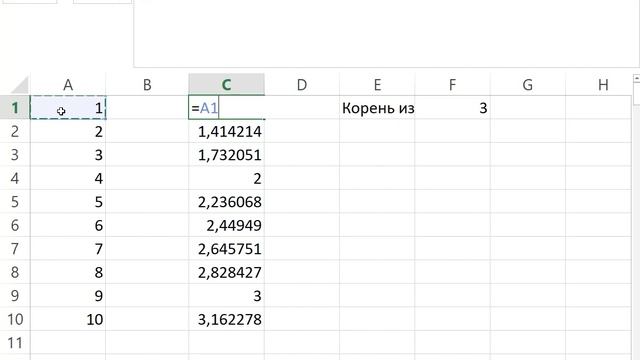Click cell F1 containing 3
Image resolution: width=640 pixels, height=360 pixels.
(x=452, y=108)
